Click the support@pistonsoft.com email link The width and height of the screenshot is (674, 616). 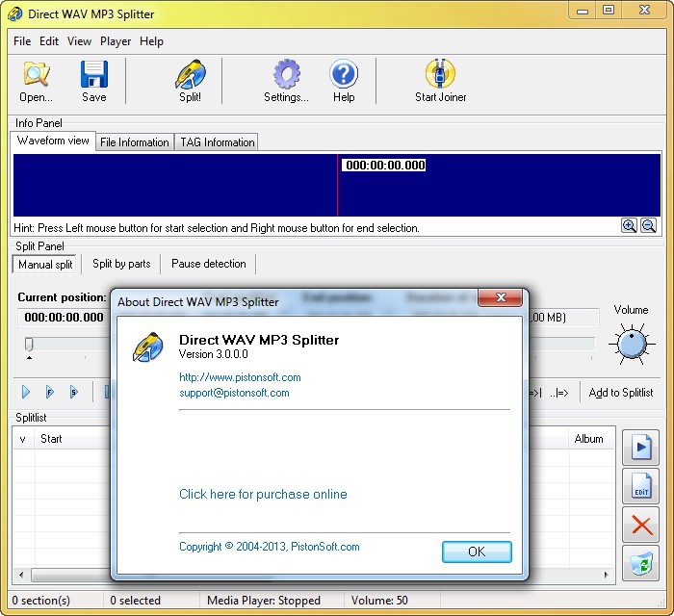[x=234, y=393]
